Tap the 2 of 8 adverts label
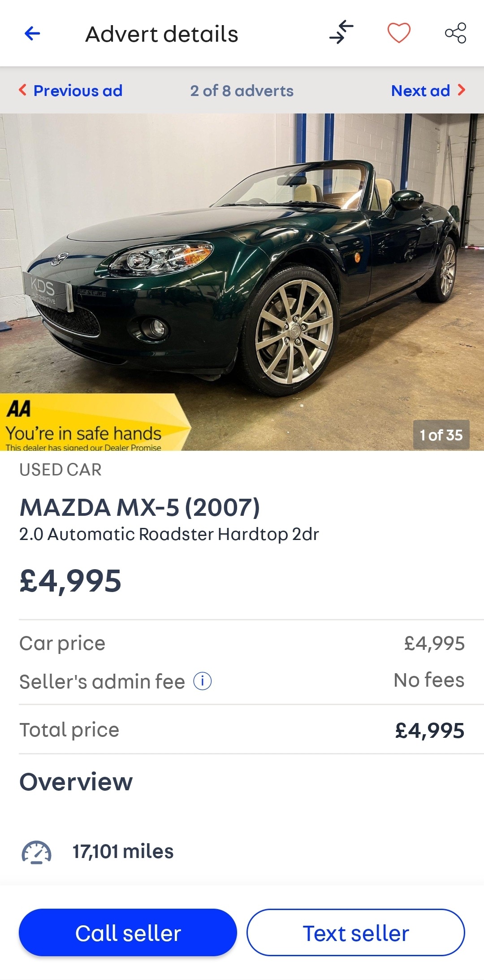This screenshot has width=484, height=980. click(x=242, y=91)
